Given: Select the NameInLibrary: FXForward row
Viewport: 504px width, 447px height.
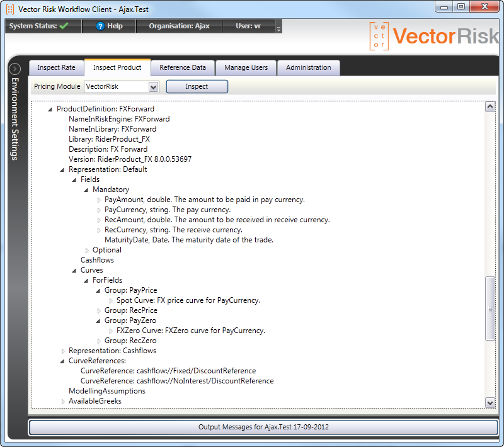Looking at the screenshot, I should click(113, 129).
